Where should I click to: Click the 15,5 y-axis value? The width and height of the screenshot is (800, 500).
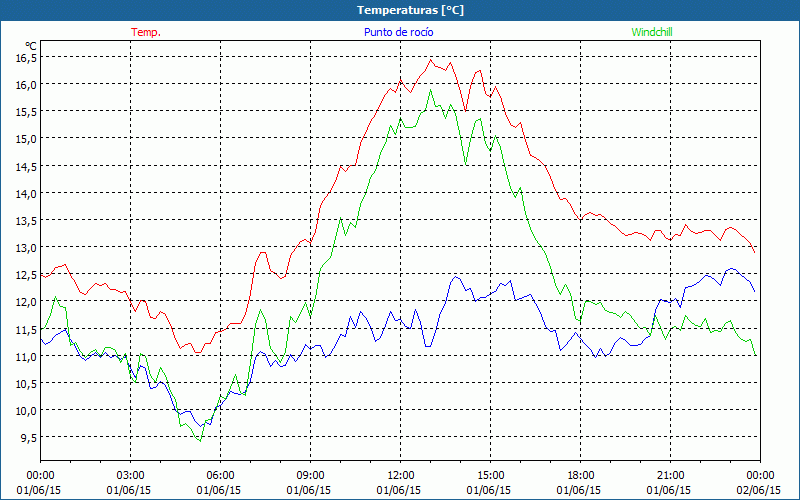(27, 112)
